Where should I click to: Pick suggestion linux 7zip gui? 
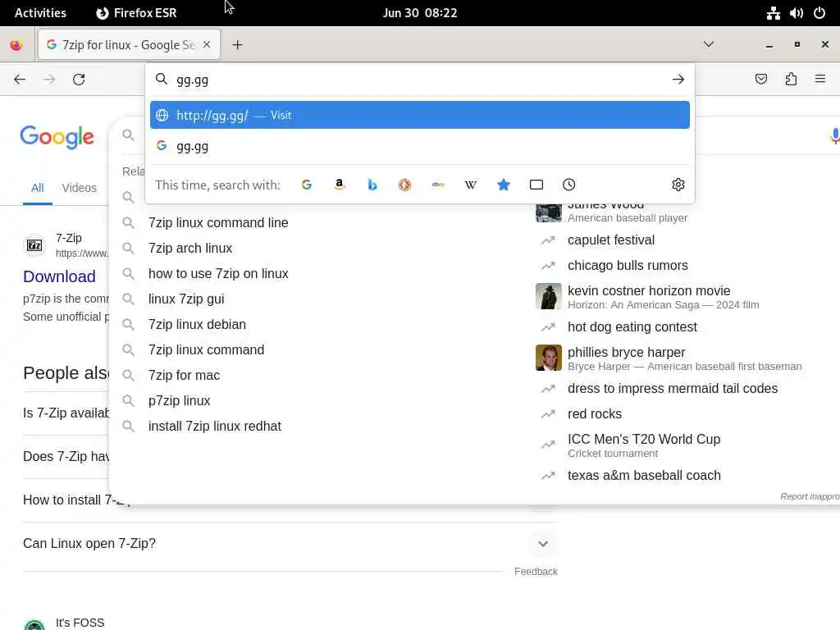tap(186, 299)
